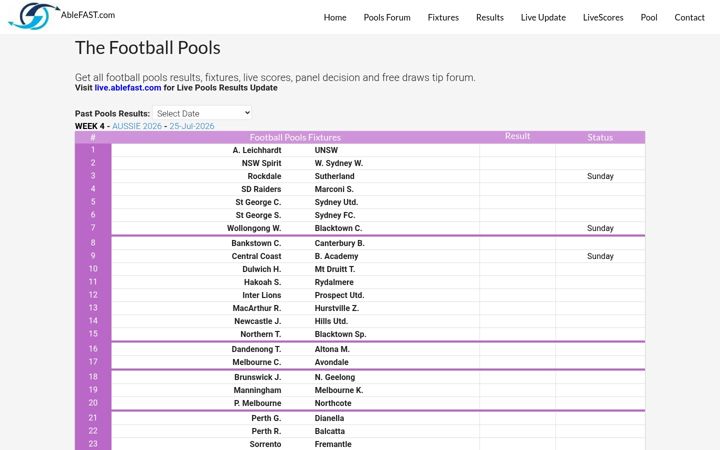
Task: Select Sutherland team name
Action: pos(334,176)
